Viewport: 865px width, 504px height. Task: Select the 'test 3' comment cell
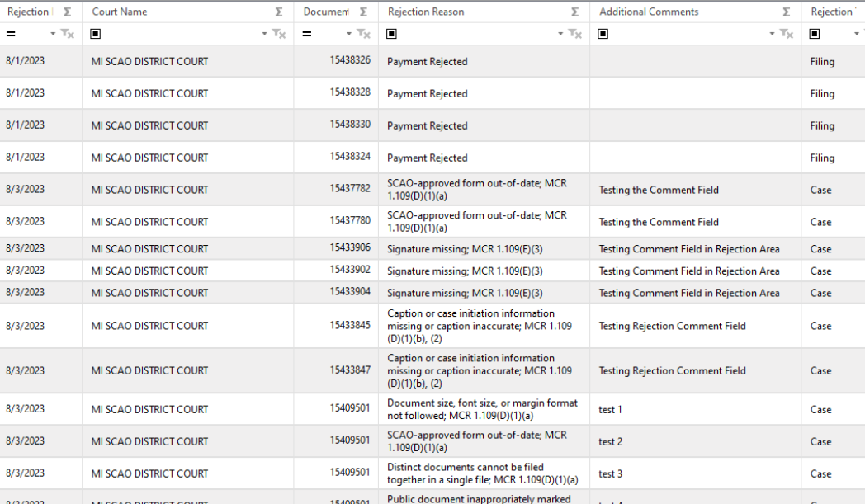611,473
